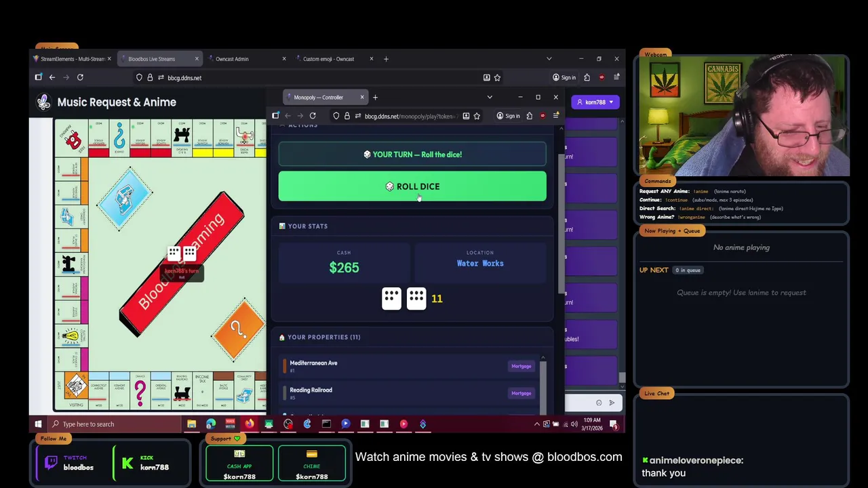Switch to Custom emoji Owncast tab

pos(335,59)
